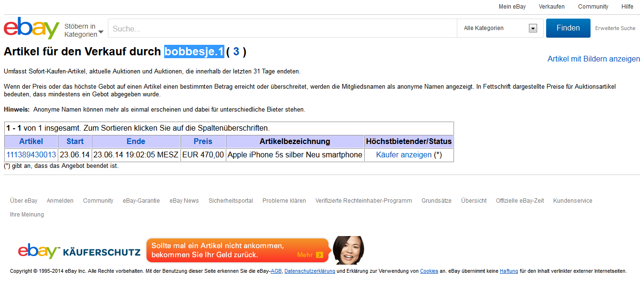
Task: Click Artikel mit Bildern anzeigen
Action: pos(593,59)
